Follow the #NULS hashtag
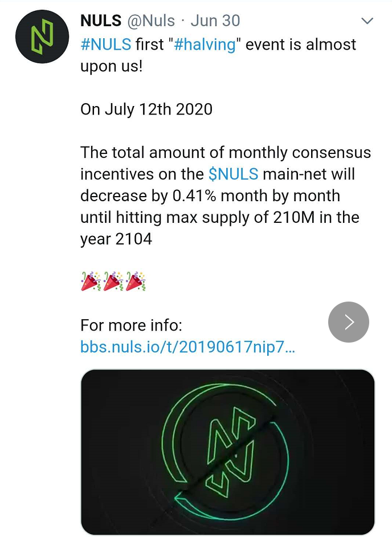392x537 pixels. [106, 44]
